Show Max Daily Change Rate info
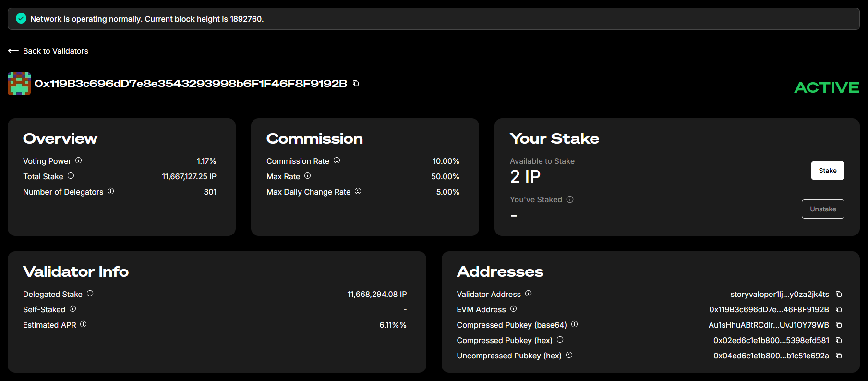This screenshot has width=868, height=381. tap(358, 191)
